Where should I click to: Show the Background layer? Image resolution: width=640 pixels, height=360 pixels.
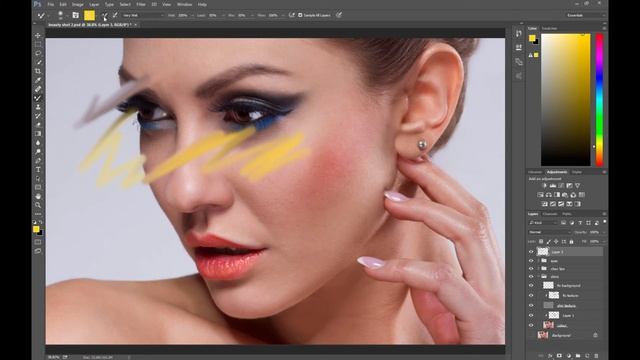531,335
